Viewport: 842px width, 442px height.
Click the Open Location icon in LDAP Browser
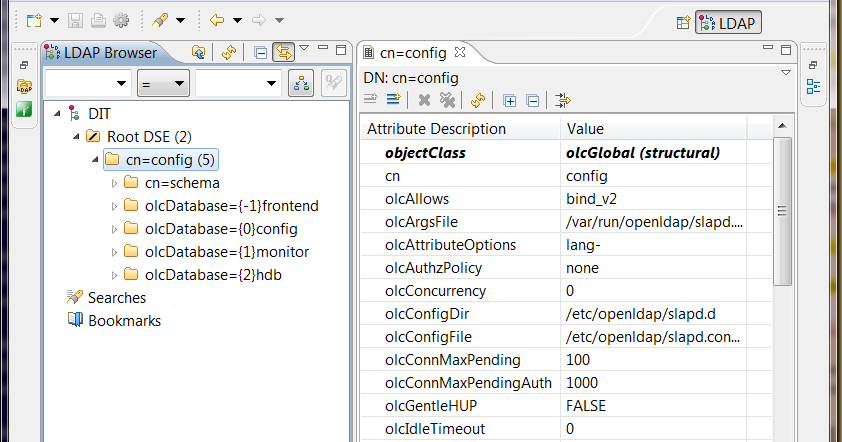coord(198,53)
